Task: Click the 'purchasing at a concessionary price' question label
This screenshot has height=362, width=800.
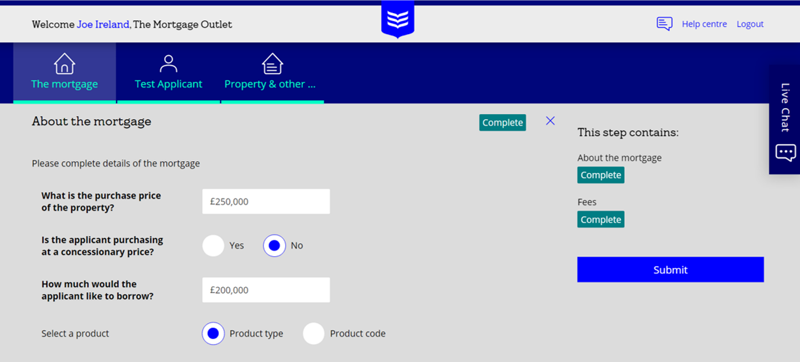Action: point(102,245)
